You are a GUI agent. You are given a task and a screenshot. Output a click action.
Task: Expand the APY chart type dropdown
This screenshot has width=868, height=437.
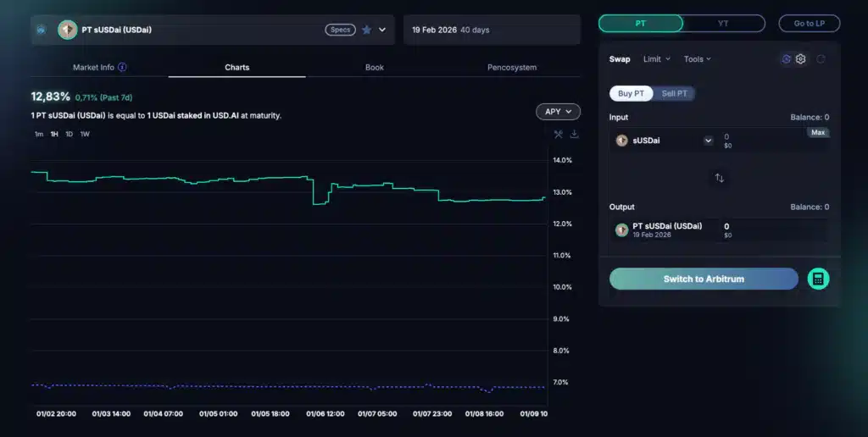point(558,111)
